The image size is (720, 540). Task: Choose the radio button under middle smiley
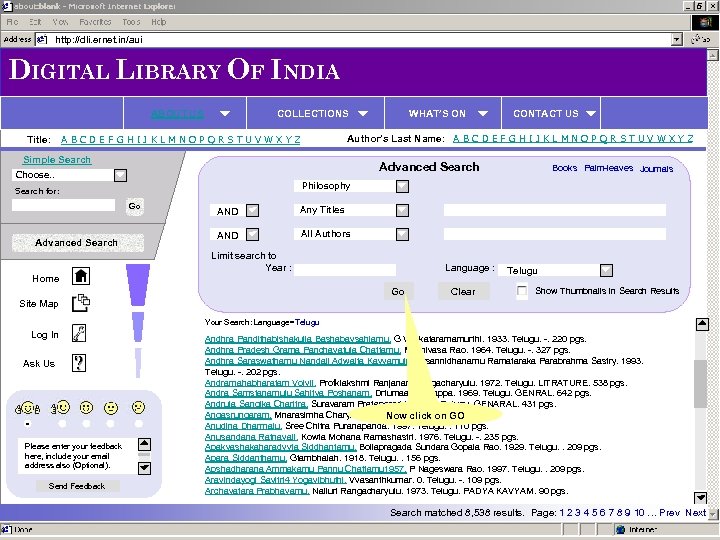pyautogui.click(x=86, y=423)
